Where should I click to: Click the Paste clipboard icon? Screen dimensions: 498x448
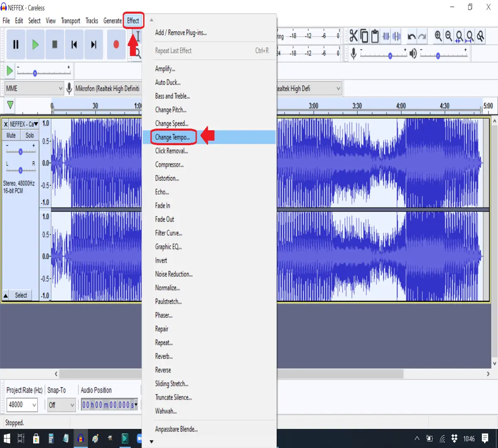(375, 36)
